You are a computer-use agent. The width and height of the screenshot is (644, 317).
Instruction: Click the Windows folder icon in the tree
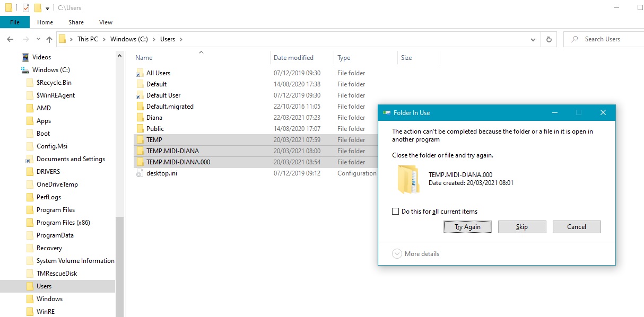[30, 299]
